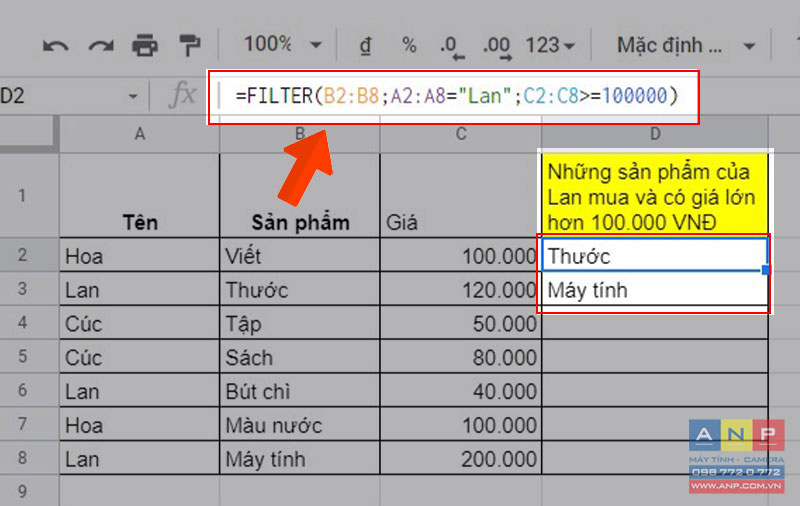Click cell with 50.000
The image size is (800, 506).
tap(461, 322)
